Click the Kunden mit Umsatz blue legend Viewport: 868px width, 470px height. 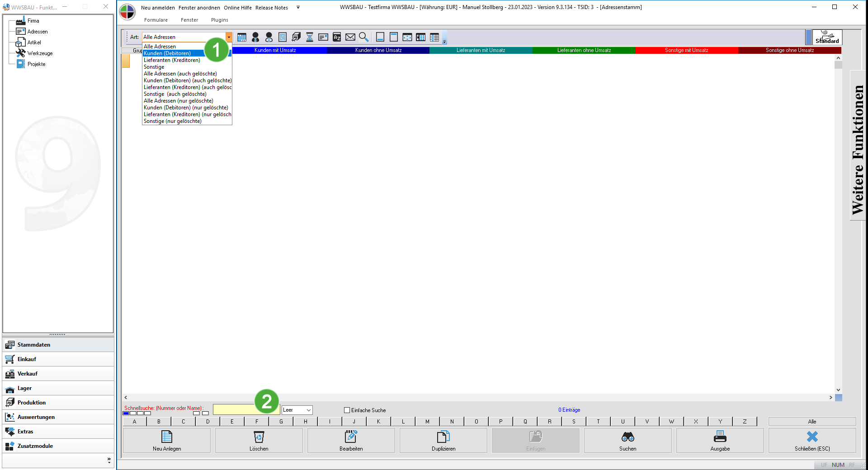coord(275,50)
